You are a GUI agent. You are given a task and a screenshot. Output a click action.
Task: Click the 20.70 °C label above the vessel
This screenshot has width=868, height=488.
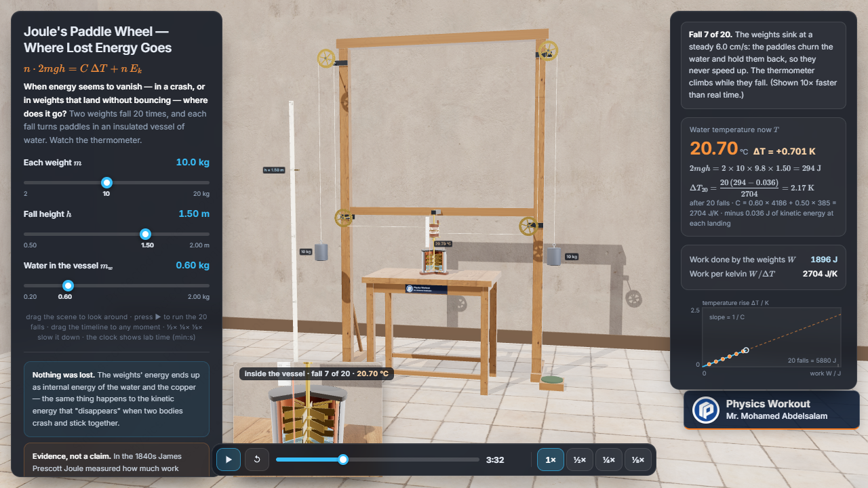[x=443, y=243]
